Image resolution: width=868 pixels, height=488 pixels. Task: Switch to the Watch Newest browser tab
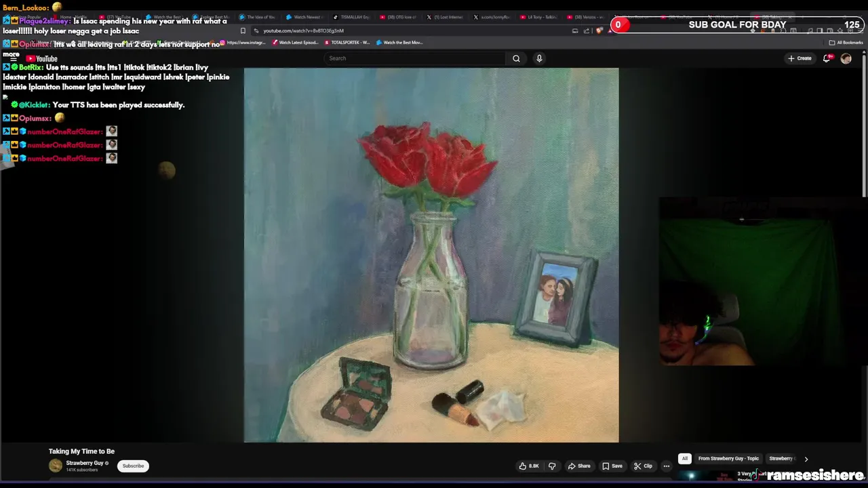(304, 17)
